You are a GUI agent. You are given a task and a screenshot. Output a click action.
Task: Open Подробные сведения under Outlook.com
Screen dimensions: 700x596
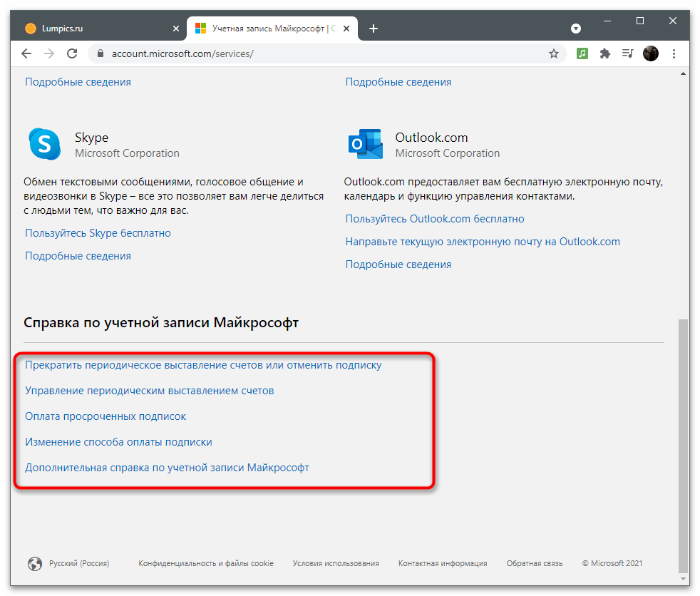[398, 264]
